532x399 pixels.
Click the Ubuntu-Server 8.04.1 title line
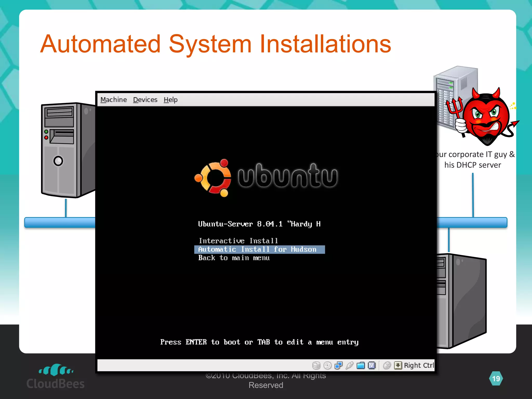259,224
